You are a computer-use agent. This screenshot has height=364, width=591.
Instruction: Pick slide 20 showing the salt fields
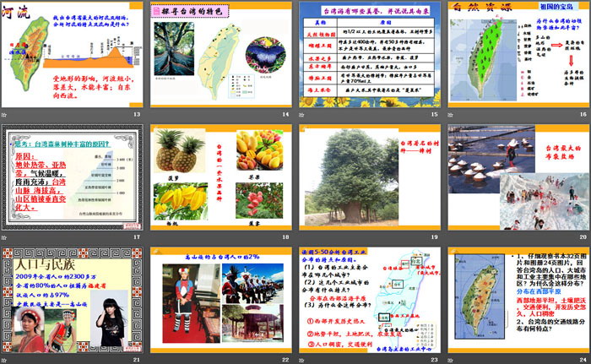click(x=517, y=177)
